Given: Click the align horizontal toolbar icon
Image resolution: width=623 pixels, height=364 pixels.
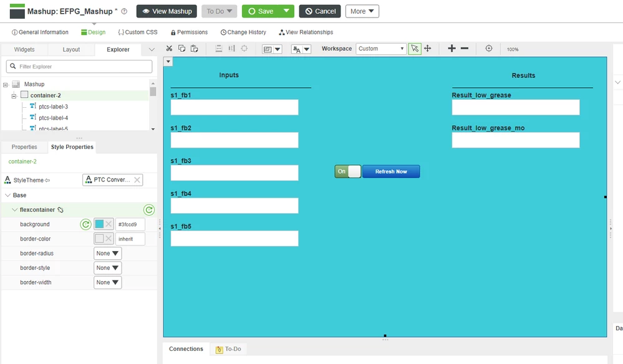Looking at the screenshot, I should click(x=218, y=49).
